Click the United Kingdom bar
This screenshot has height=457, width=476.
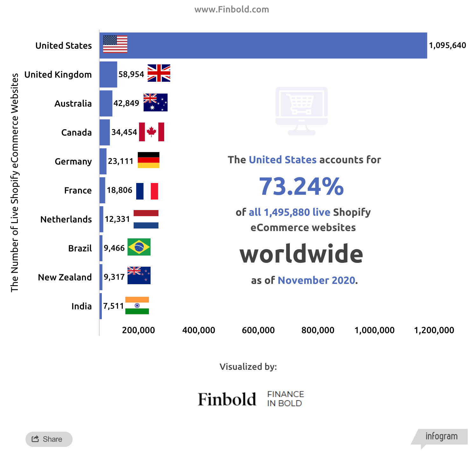(x=108, y=74)
